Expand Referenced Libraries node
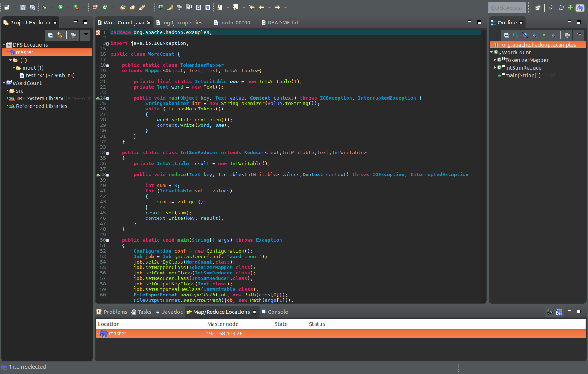Viewport: 588px width, 374px height. (7, 106)
